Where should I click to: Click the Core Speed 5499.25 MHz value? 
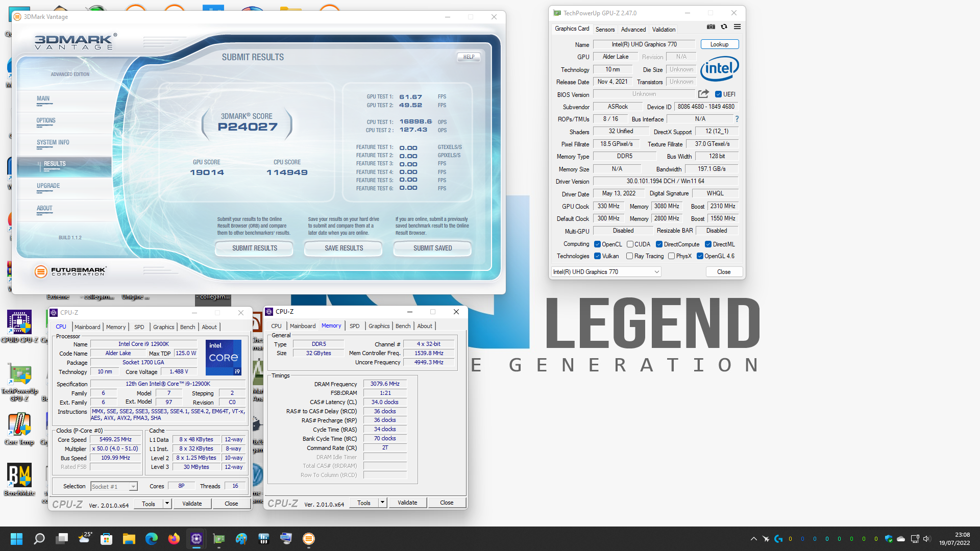(115, 440)
